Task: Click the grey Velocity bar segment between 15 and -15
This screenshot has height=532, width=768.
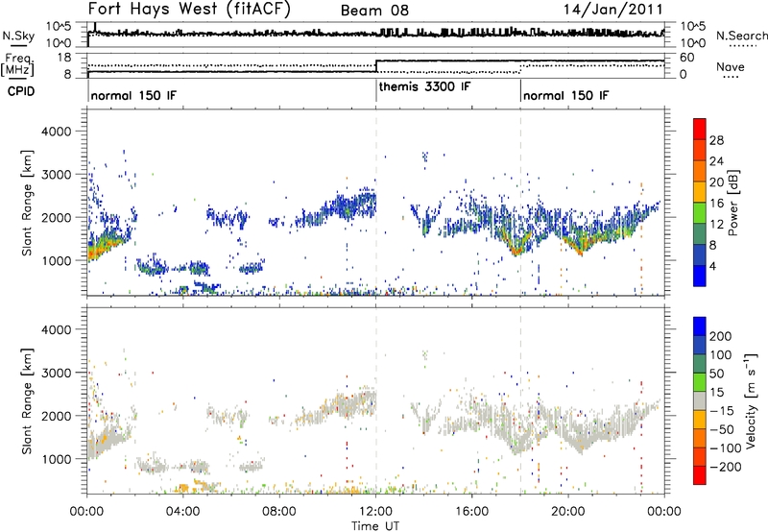Action: 700,400
